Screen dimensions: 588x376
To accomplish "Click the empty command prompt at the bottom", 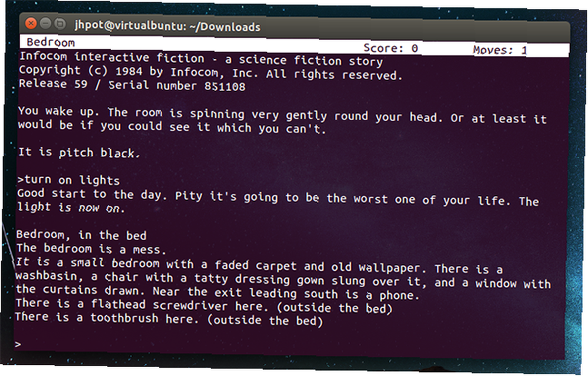I will (18, 344).
